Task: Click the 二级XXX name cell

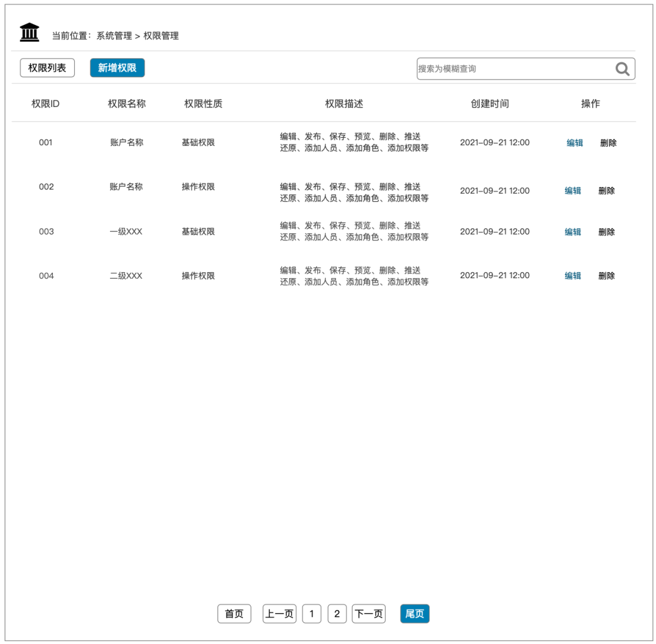Action: coord(126,276)
